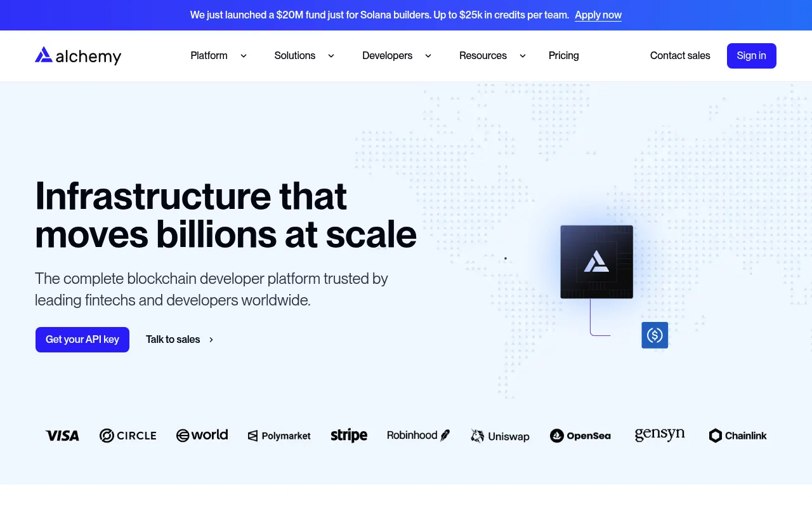Expand the Platform dropdown chevron

[244, 56]
